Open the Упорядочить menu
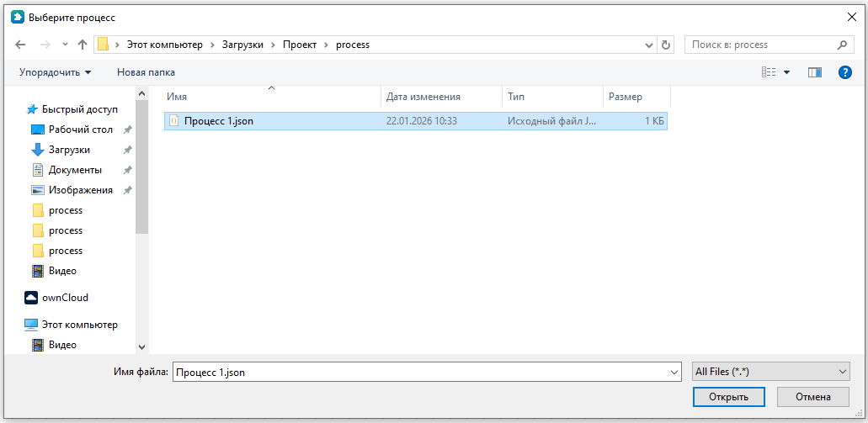This screenshot has height=423, width=868. click(x=56, y=72)
